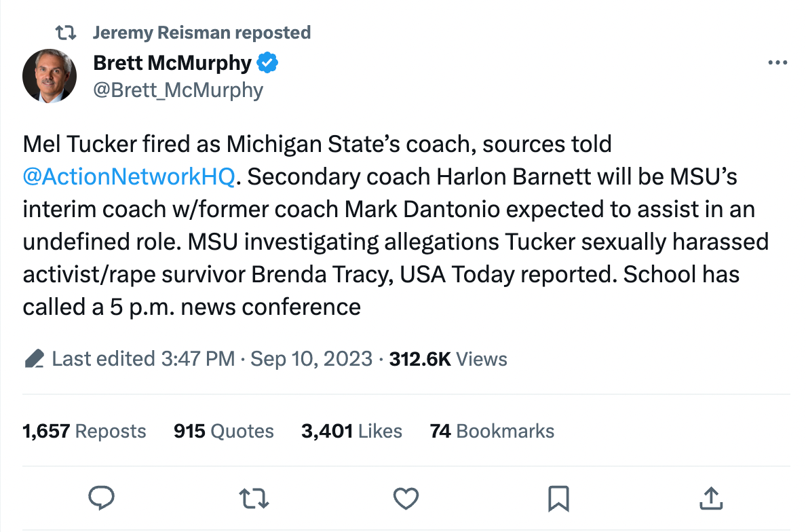
Task: Click the 74 Bookmarks count
Action: point(492,431)
